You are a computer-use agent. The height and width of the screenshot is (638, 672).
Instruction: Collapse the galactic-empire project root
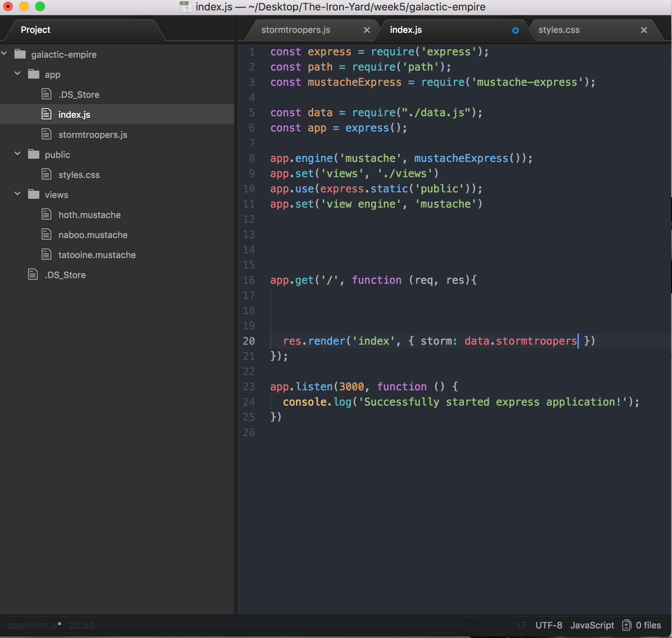click(4, 53)
